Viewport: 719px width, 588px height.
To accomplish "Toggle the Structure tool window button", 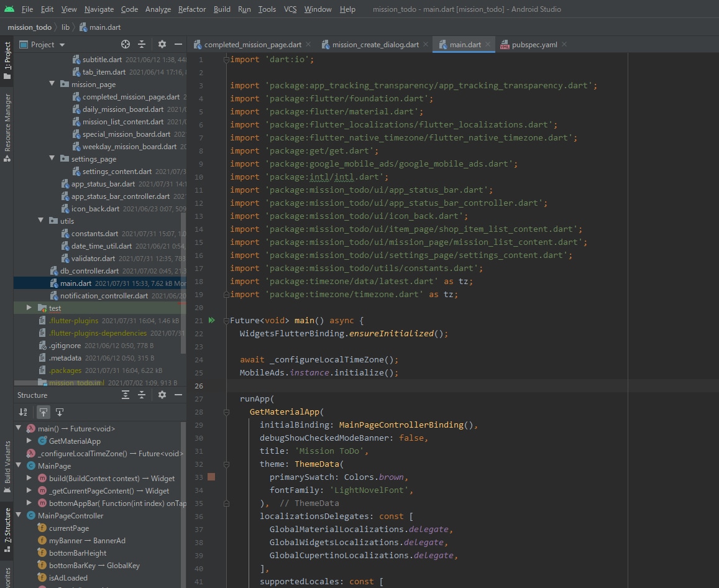I will click(7, 530).
